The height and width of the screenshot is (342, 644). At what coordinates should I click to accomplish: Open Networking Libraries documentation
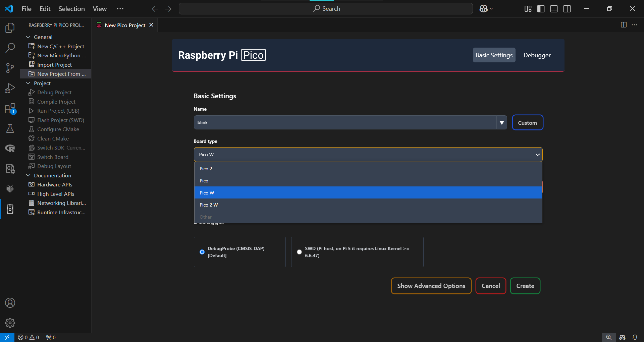56,203
